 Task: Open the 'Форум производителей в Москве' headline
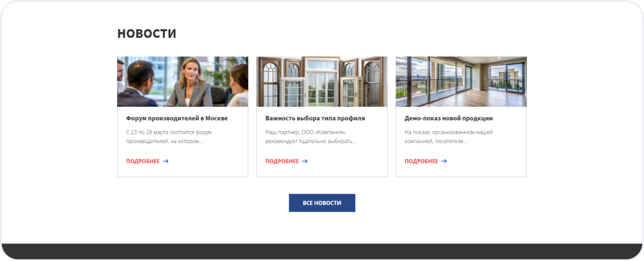pyautogui.click(x=176, y=118)
